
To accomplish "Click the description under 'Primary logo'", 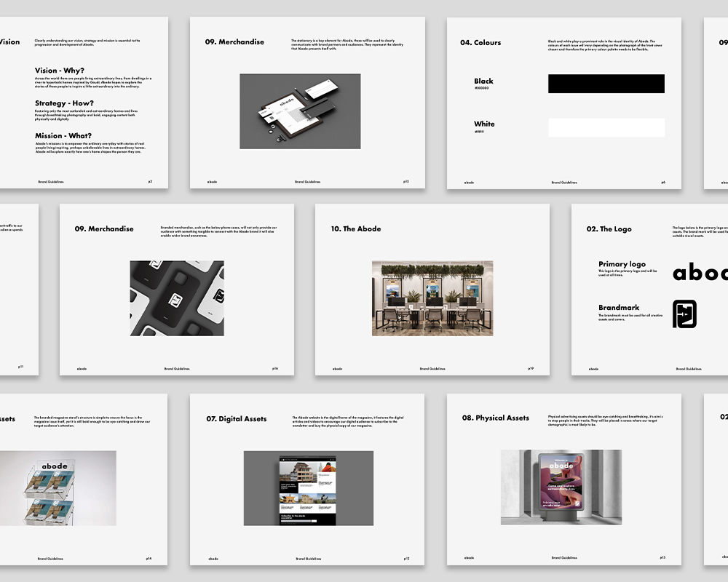I will point(628,273).
